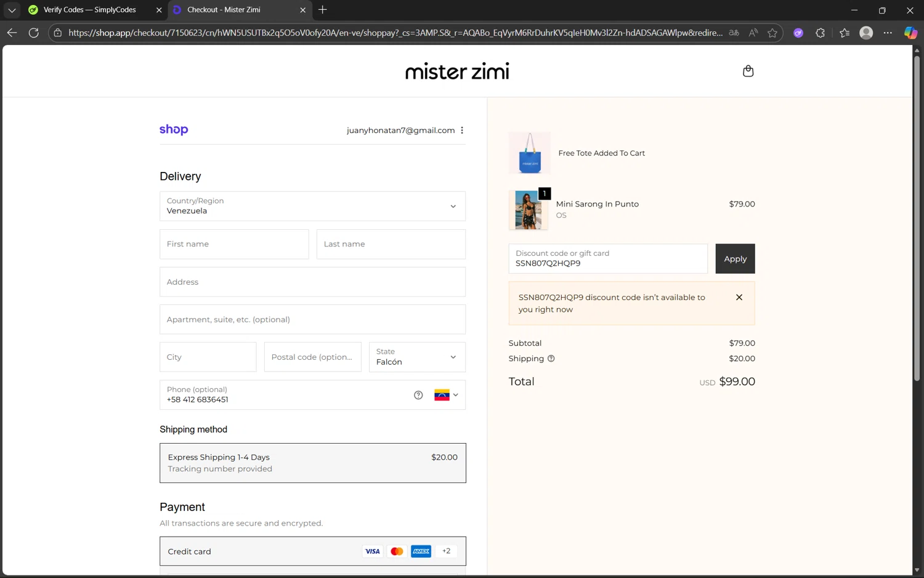The image size is (924, 578).
Task: Click the browser address bar URL
Action: pos(395,33)
